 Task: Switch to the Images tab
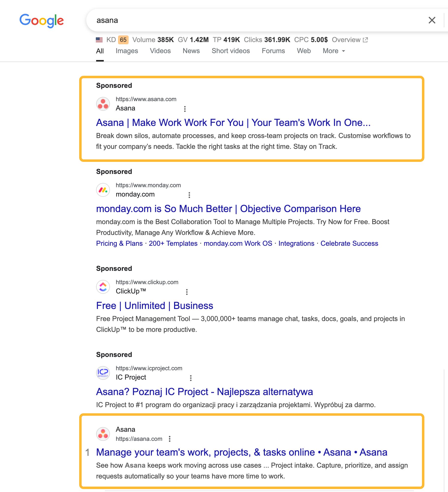coord(126,51)
